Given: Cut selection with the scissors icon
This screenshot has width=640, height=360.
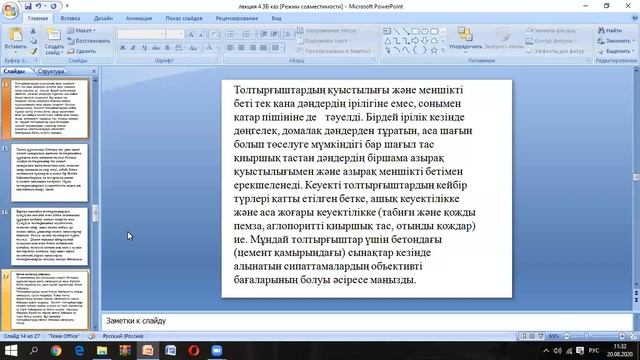Looking at the screenshot, I should (x=33, y=31).
